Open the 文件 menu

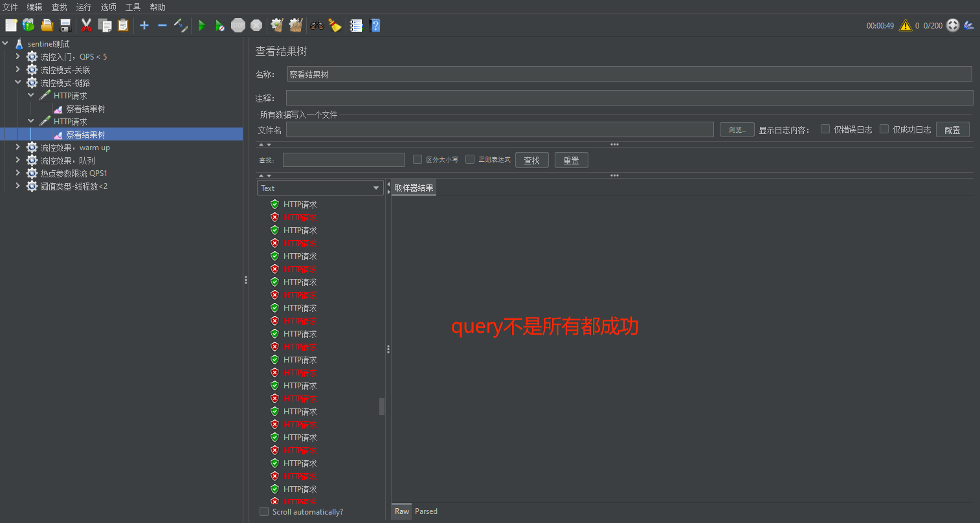click(10, 7)
